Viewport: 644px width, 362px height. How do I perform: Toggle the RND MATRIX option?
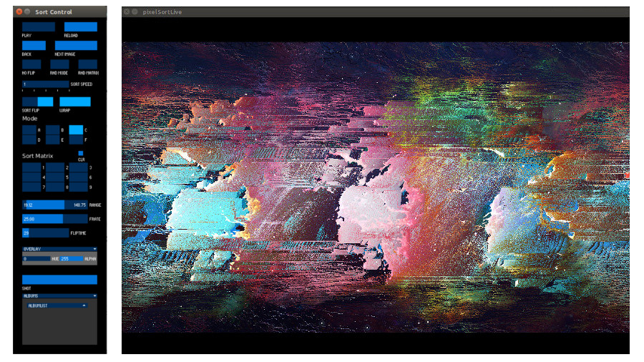point(88,64)
